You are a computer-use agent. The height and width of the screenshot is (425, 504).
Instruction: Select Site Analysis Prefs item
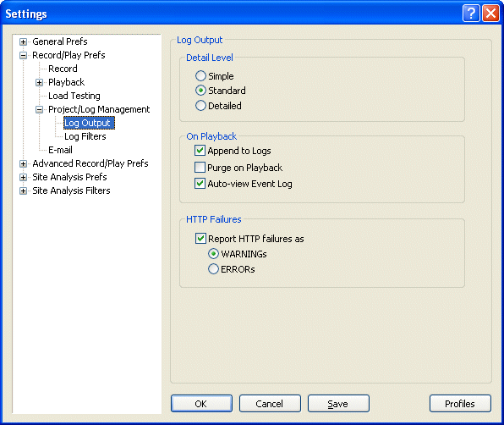69,177
